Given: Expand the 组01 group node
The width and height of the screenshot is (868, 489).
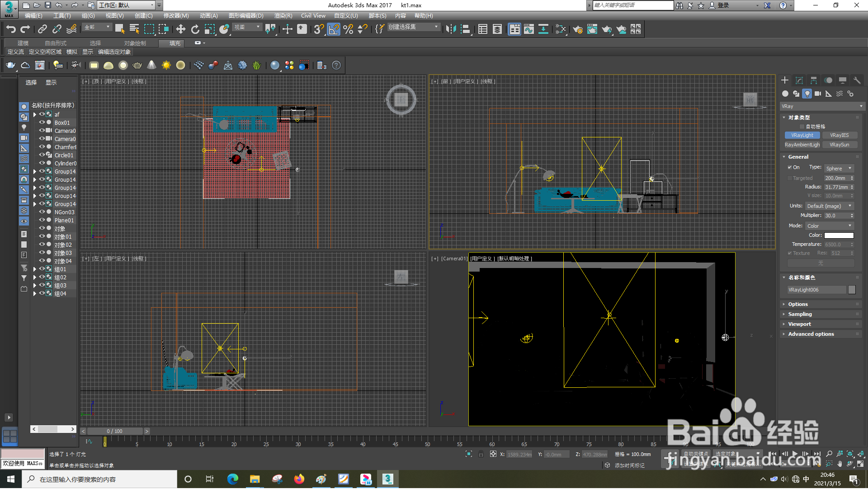Looking at the screenshot, I should pos(35,269).
